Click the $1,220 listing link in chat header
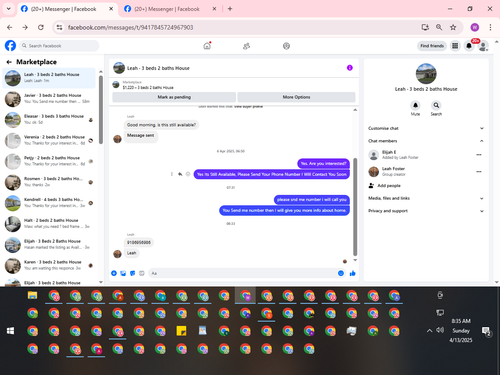Viewport: 500px width, 375px height. tap(148, 88)
